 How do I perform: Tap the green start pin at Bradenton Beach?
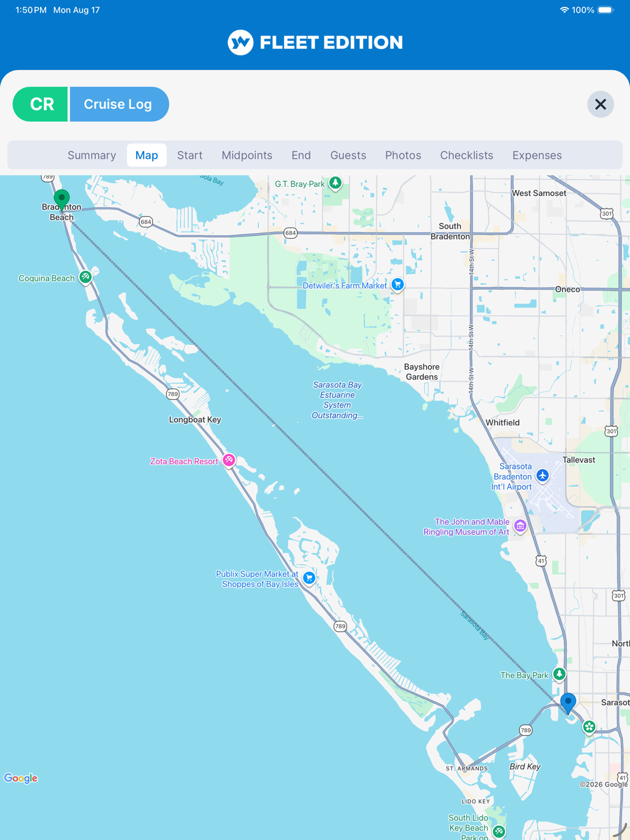(x=62, y=199)
